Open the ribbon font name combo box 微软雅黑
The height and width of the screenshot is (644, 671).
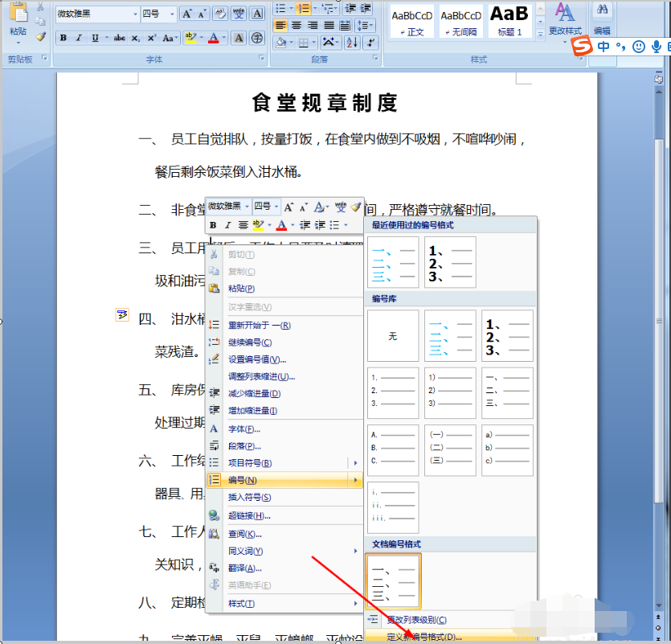click(x=97, y=14)
